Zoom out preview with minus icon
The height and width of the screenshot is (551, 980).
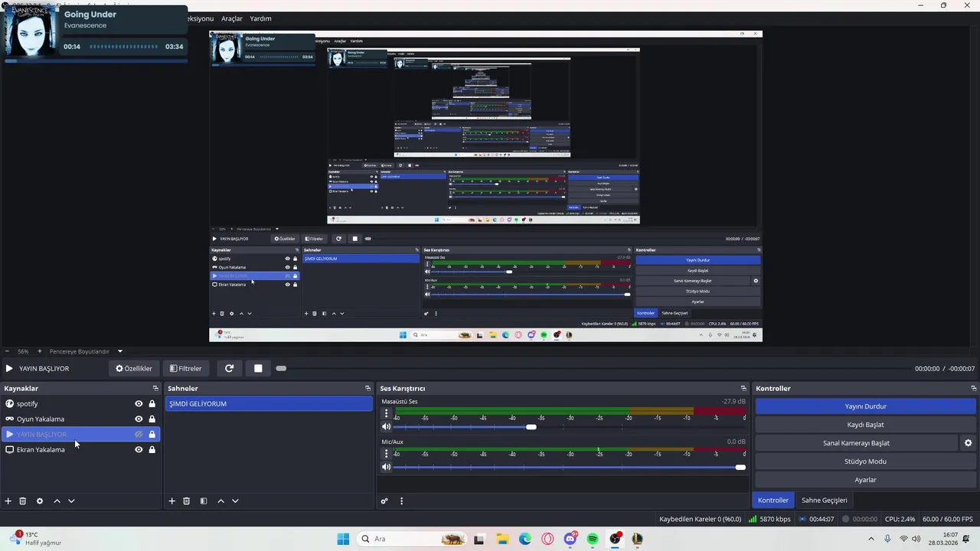7,351
